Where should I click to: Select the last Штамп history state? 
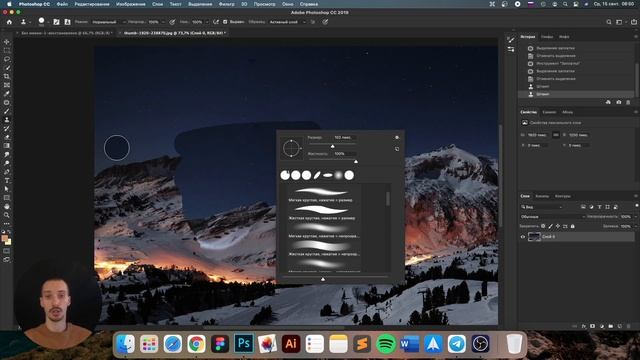click(x=576, y=94)
